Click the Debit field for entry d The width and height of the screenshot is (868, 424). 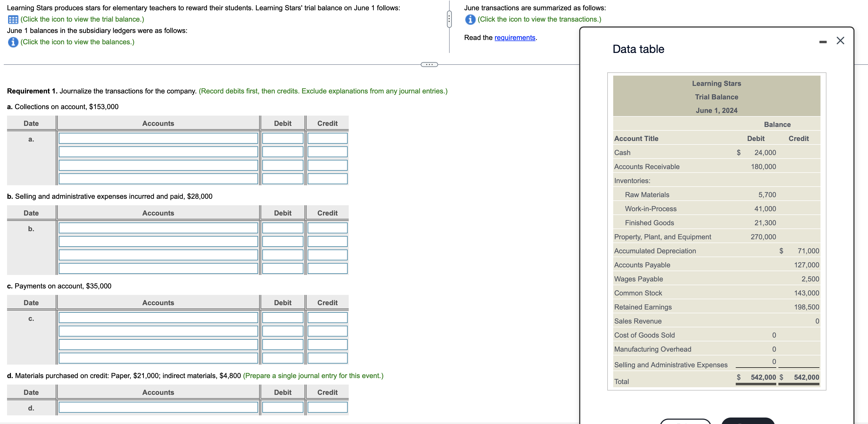pyautogui.click(x=282, y=407)
